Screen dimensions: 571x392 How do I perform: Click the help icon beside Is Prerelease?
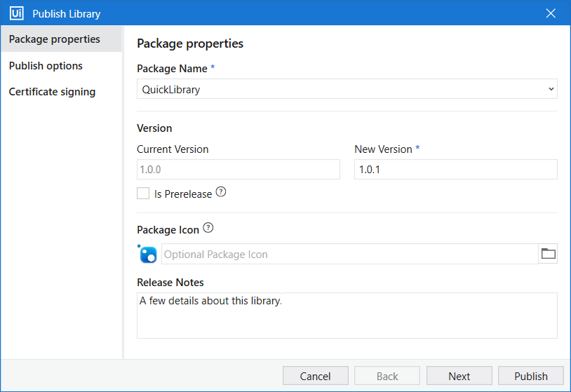[221, 192]
